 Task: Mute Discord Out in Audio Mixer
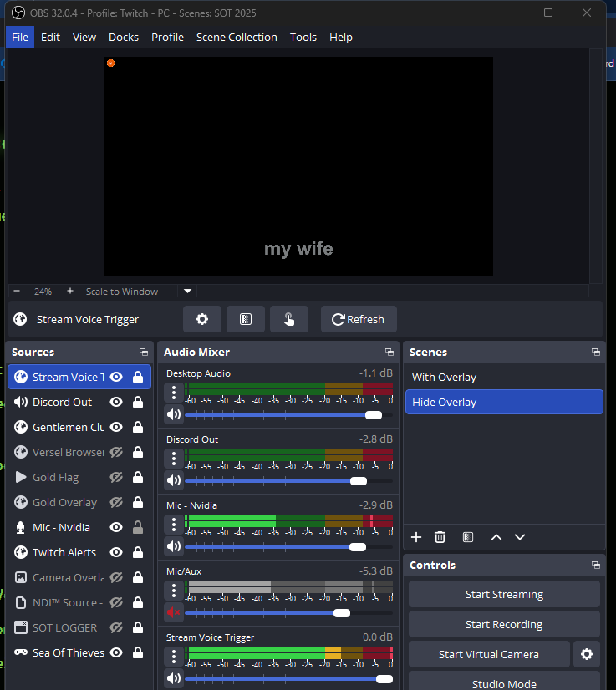[174, 480]
